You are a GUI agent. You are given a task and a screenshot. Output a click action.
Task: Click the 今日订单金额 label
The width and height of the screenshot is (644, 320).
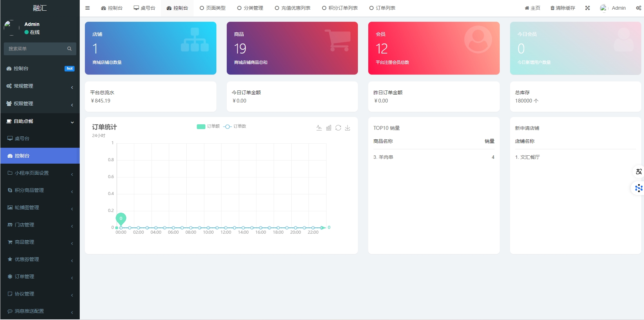point(246,93)
